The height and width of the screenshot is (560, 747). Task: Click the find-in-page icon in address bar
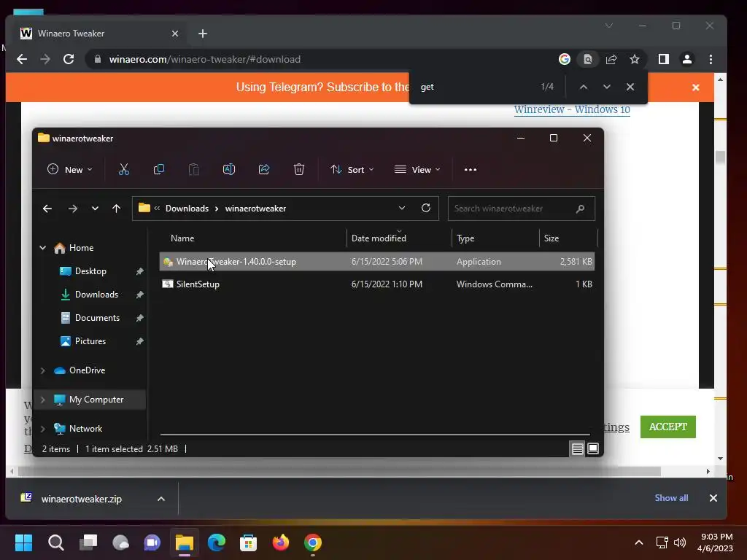588,59
